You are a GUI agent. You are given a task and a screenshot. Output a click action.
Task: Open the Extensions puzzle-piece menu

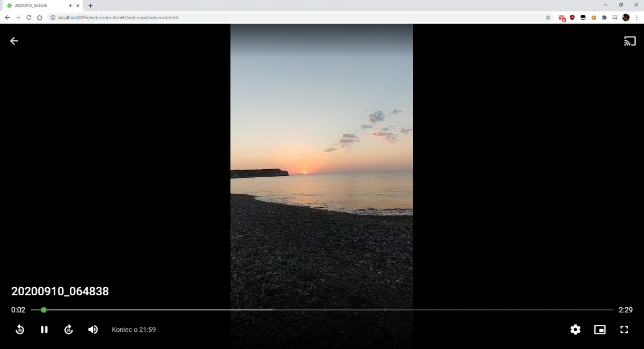[604, 17]
